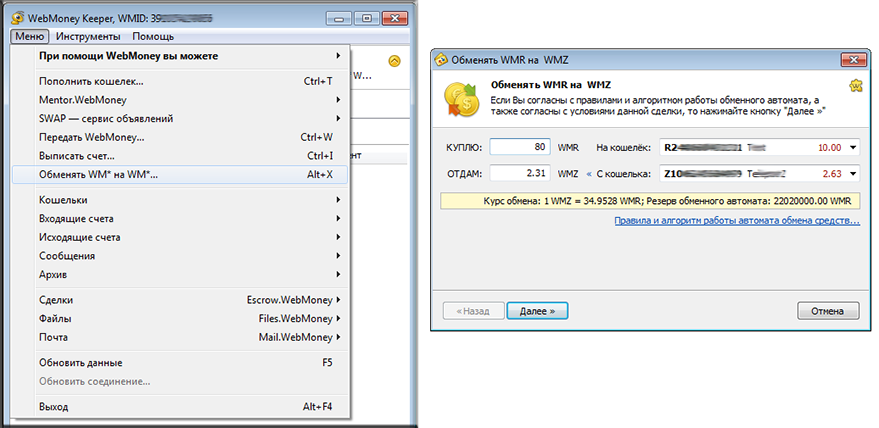This screenshot has width=879, height=428.
Task: Click the « swap direction arrows
Action: (589, 174)
